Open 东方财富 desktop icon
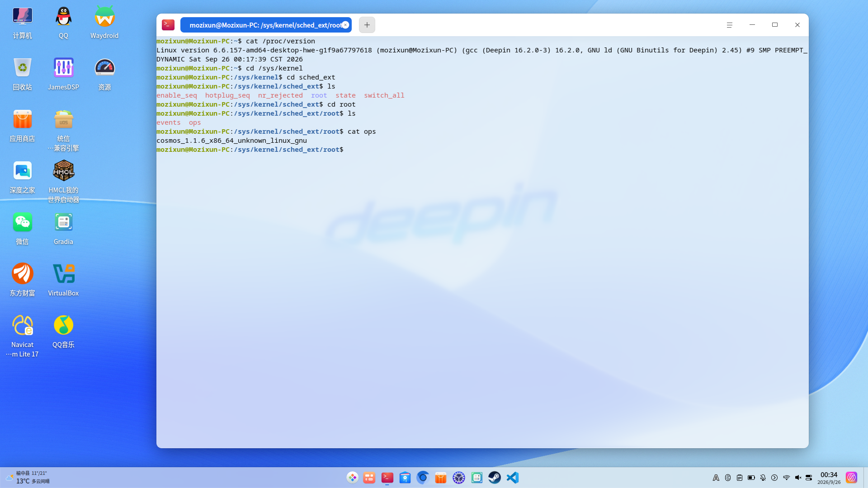868x488 pixels. coord(22,274)
